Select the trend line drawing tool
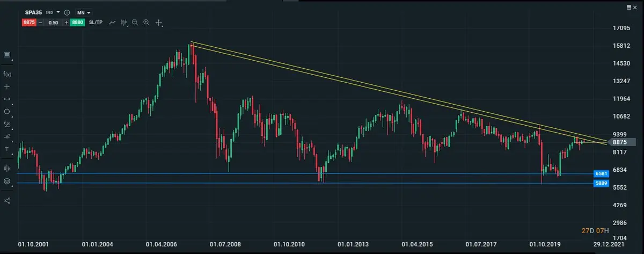Image resolution: width=644 pixels, height=254 pixels. [7, 99]
